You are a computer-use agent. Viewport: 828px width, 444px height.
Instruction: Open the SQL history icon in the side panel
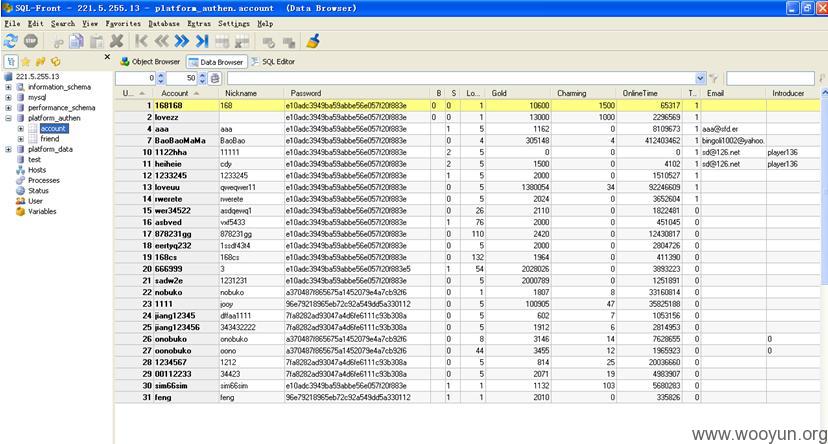tap(55, 62)
